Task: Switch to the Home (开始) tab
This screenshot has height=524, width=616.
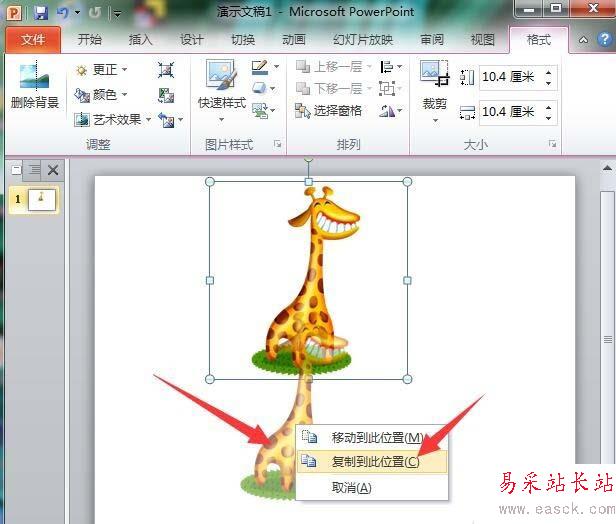Action: click(90, 40)
